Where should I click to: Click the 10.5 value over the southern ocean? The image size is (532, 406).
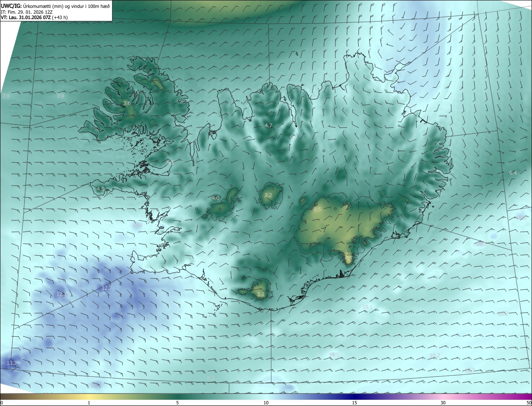(334, 355)
